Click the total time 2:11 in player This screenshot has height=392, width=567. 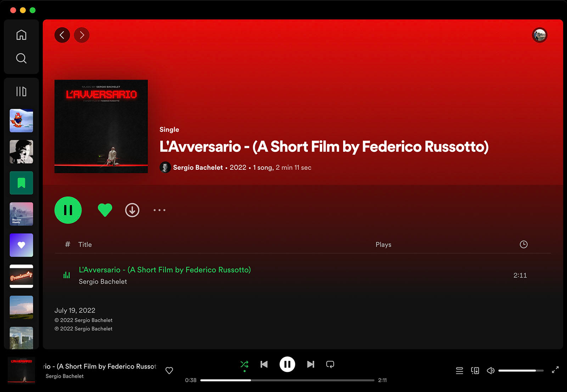[382, 380]
